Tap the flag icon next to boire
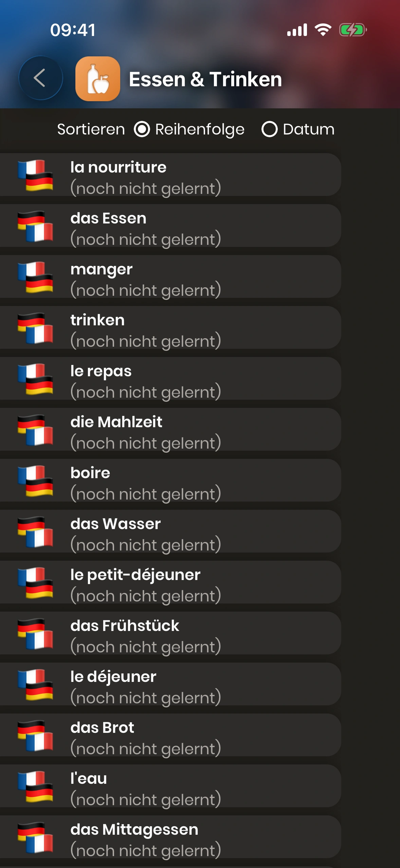400x868 pixels. pos(35,481)
